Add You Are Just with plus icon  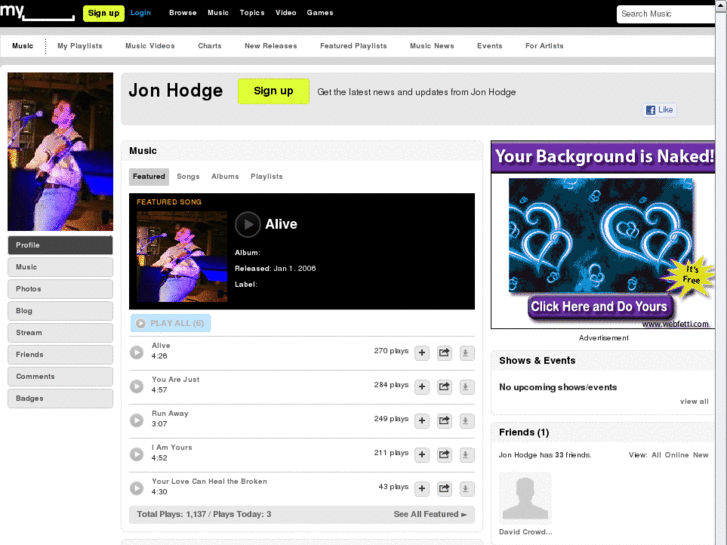pos(422,387)
